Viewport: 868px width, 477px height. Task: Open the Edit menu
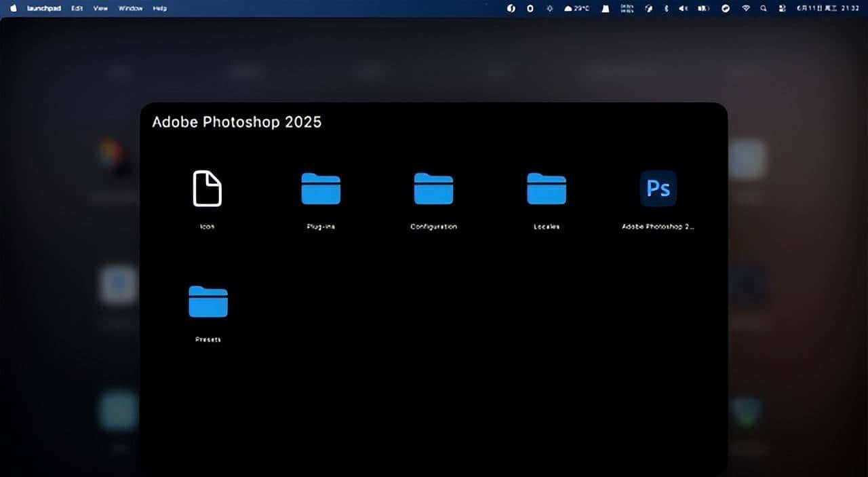pyautogui.click(x=77, y=8)
